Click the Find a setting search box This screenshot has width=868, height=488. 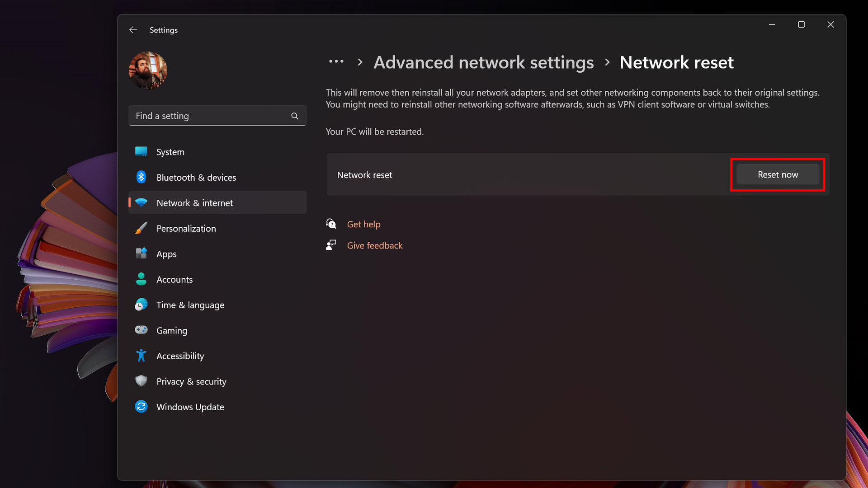210,116
